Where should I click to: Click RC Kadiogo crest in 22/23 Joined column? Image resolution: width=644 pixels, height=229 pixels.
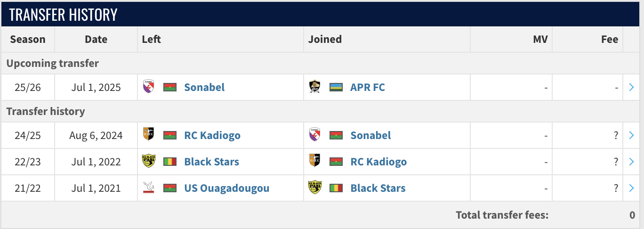pos(314,161)
